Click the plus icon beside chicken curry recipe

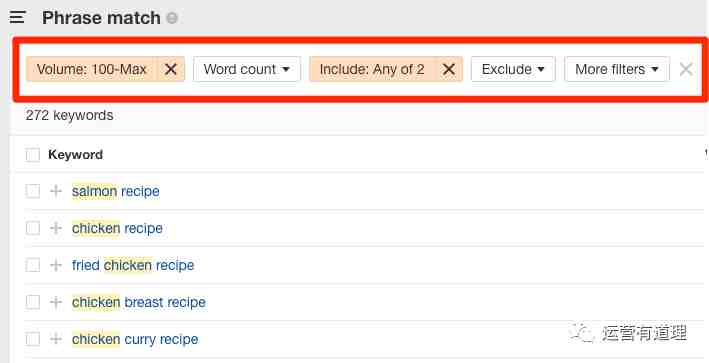pos(56,339)
